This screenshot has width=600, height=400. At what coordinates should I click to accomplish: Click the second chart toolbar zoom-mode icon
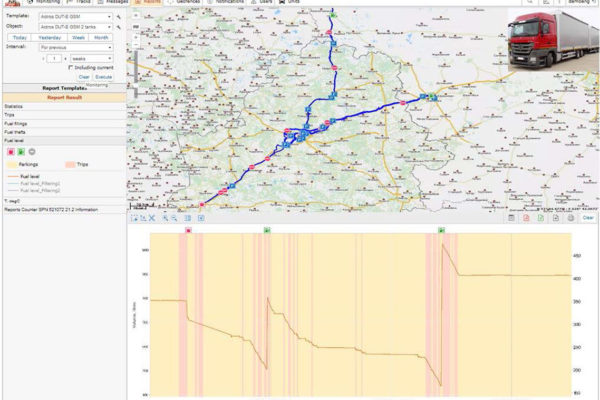tap(143, 218)
